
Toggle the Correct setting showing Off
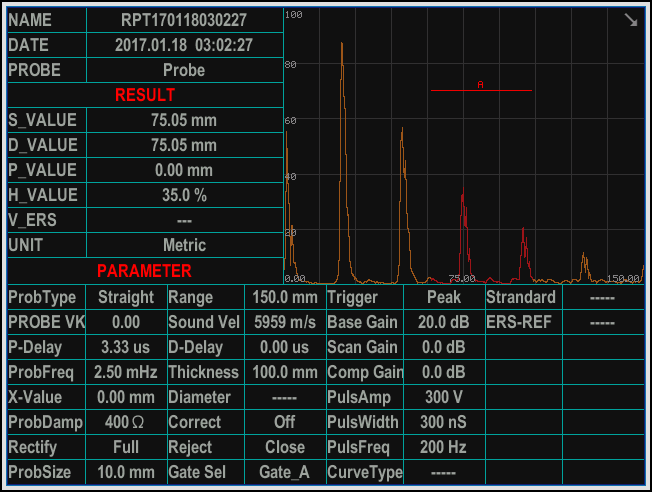(x=284, y=422)
